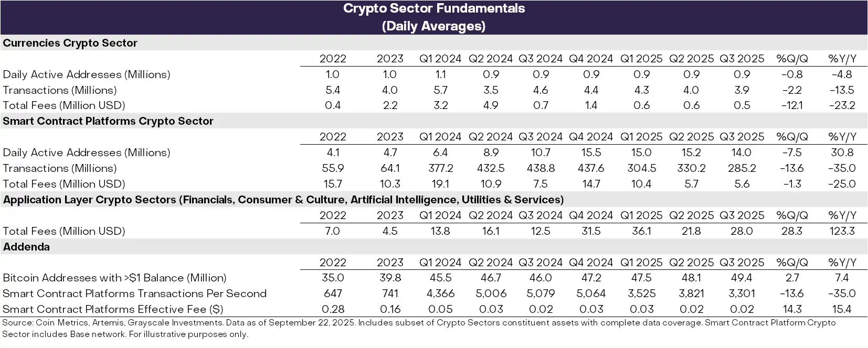Click the 31.5 total fees value
This screenshot has height=348, width=868.
point(591,231)
